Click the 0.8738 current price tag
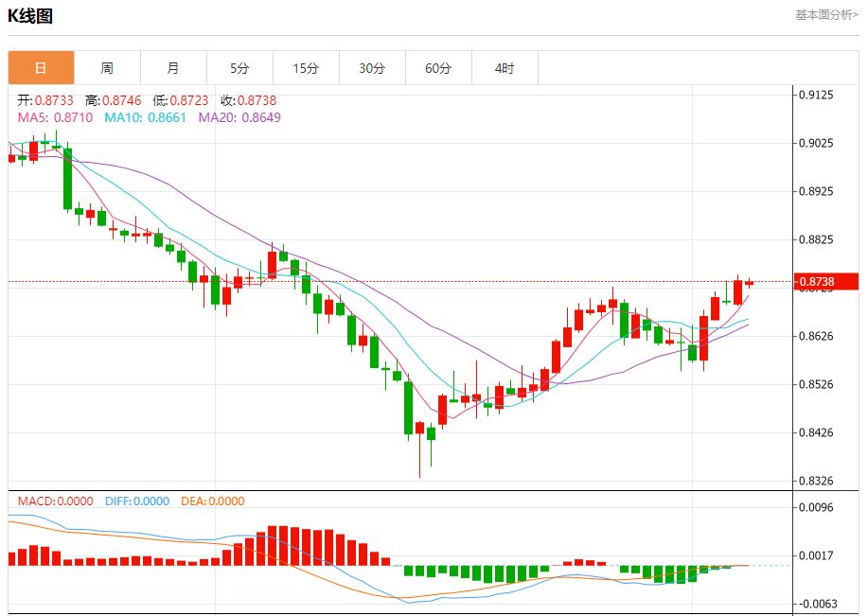The image size is (868, 616). (x=825, y=282)
